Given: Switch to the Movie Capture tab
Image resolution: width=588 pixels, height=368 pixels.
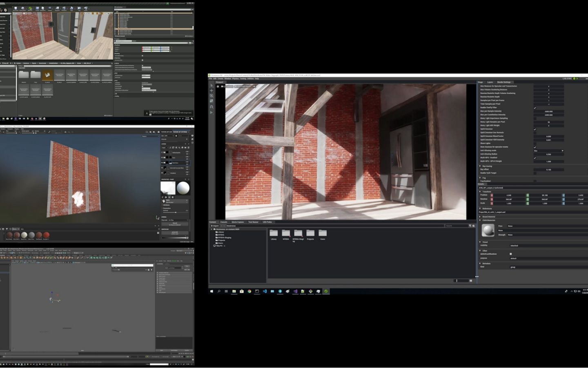Looking at the screenshot, I should click(x=238, y=222).
